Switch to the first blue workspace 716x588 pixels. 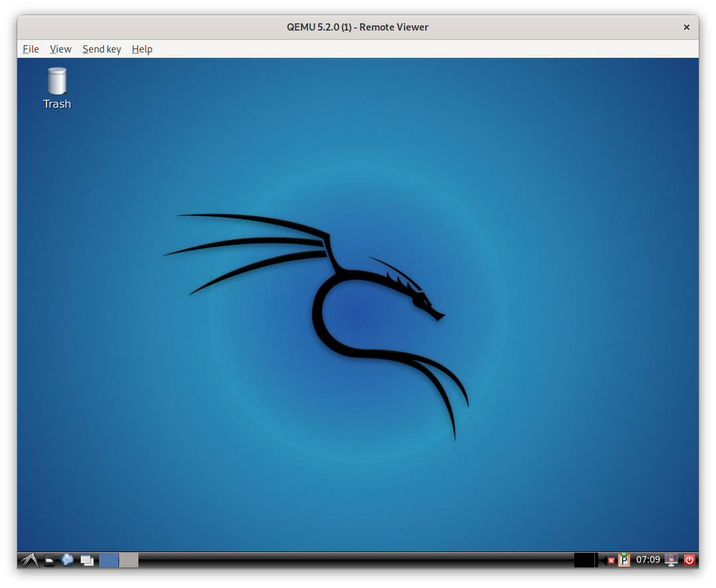coord(108,560)
